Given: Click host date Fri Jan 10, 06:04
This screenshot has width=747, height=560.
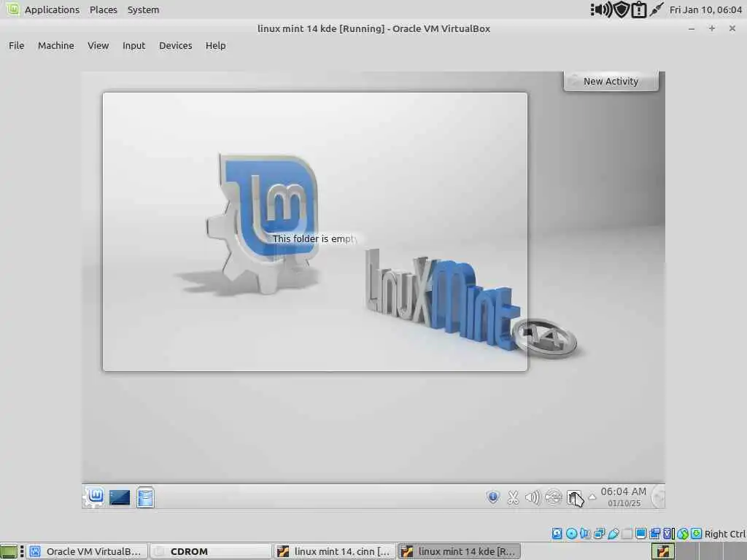Looking at the screenshot, I should point(705,9).
